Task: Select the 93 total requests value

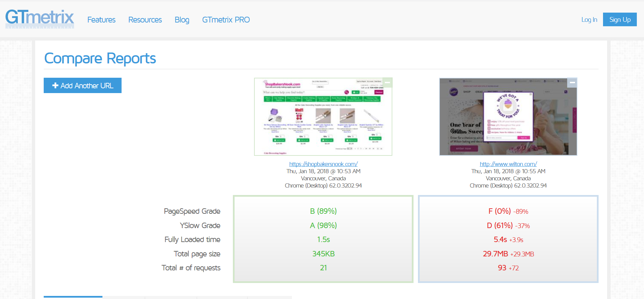Action: (x=502, y=268)
